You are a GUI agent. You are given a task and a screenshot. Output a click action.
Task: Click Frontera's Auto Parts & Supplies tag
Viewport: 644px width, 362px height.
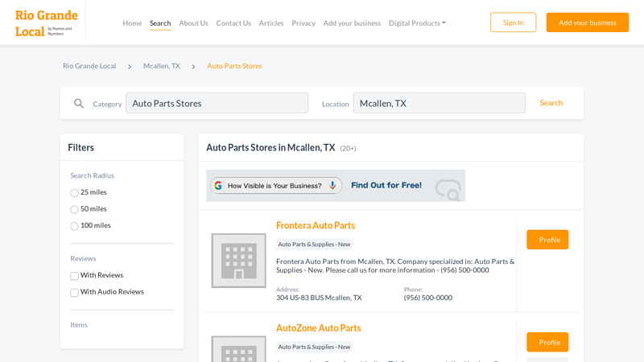[314, 245]
